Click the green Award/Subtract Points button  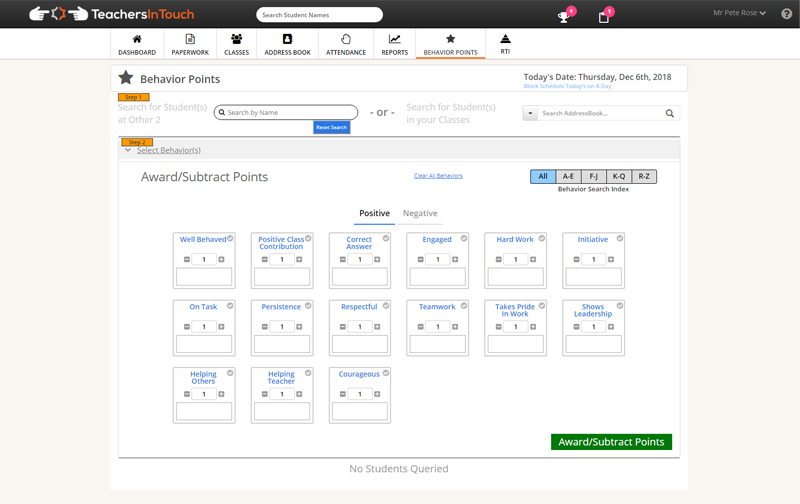point(610,442)
